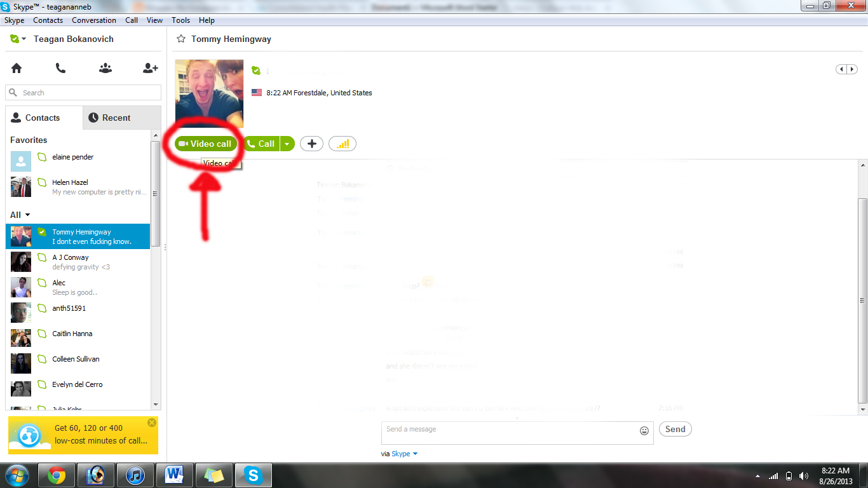
Task: Check call quality signal bars icon
Action: point(342,144)
